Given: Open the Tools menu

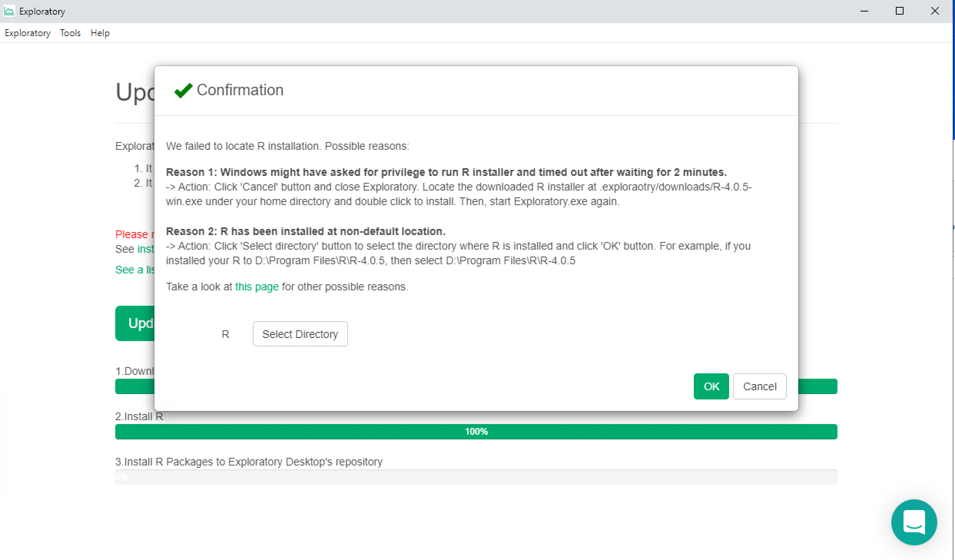Looking at the screenshot, I should (70, 33).
